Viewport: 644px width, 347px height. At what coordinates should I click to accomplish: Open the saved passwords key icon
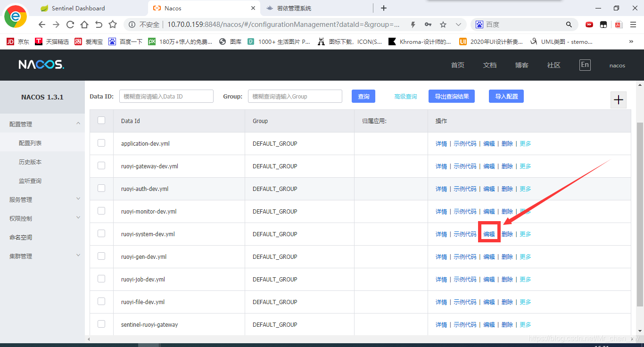(x=428, y=25)
